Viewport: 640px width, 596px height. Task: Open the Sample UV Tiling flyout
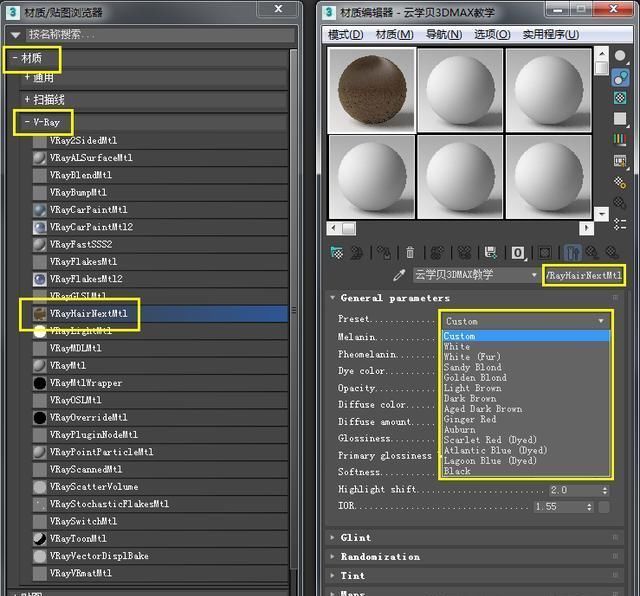pyautogui.click(x=620, y=119)
